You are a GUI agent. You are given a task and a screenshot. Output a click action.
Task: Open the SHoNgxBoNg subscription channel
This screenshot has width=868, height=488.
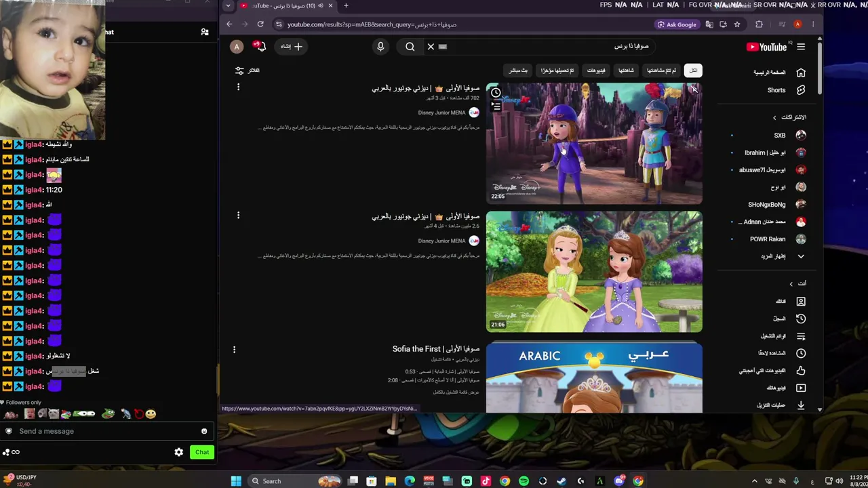pyautogui.click(x=776, y=205)
